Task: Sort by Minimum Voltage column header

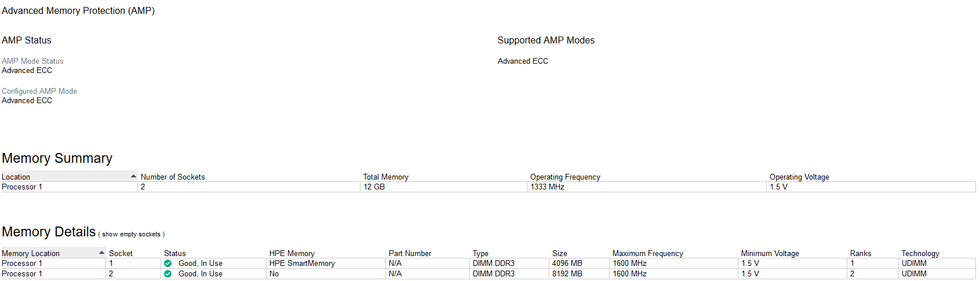Action: click(770, 254)
